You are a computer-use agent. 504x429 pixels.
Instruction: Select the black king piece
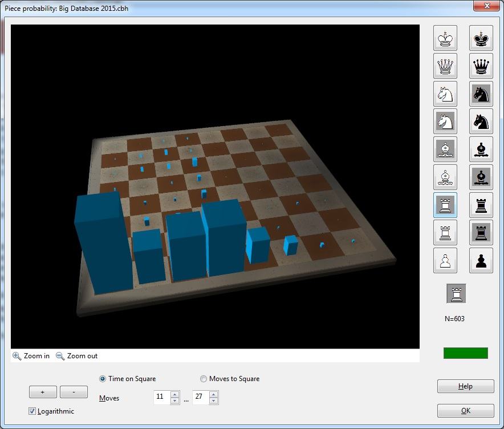pyautogui.click(x=481, y=39)
